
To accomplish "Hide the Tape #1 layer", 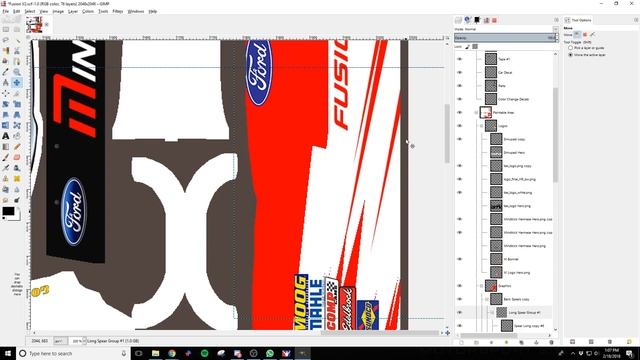I will (460, 59).
